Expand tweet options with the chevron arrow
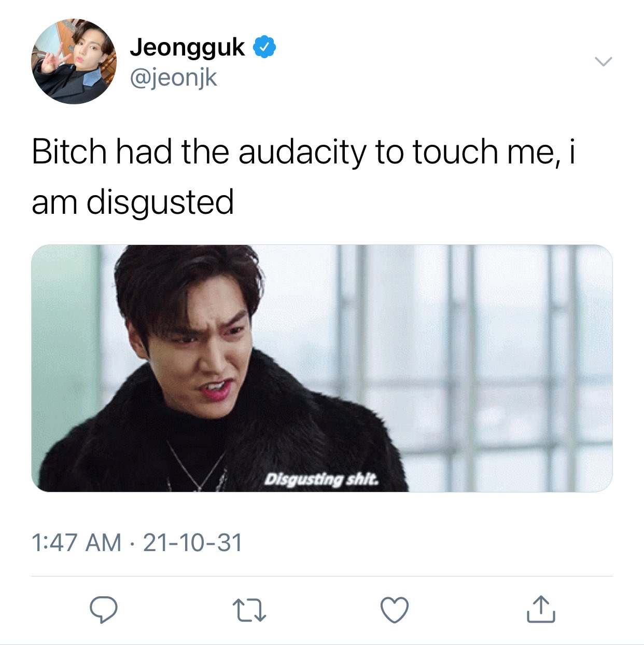 [x=603, y=62]
